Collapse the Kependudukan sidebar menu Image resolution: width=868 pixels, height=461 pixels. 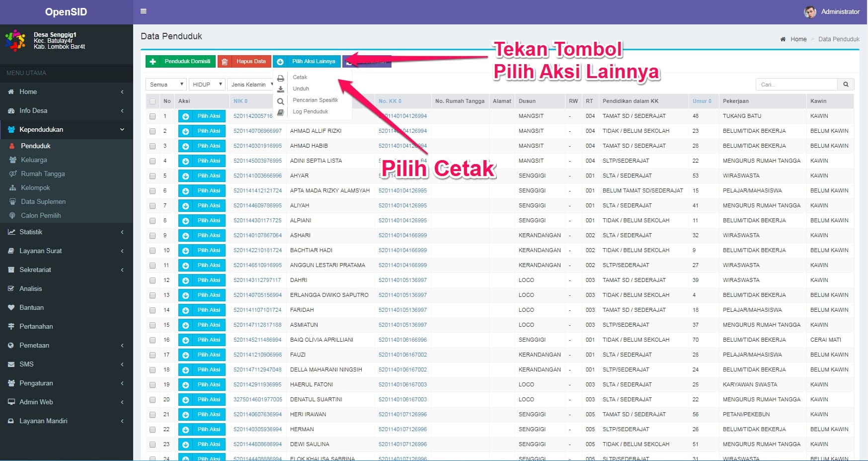[67, 129]
